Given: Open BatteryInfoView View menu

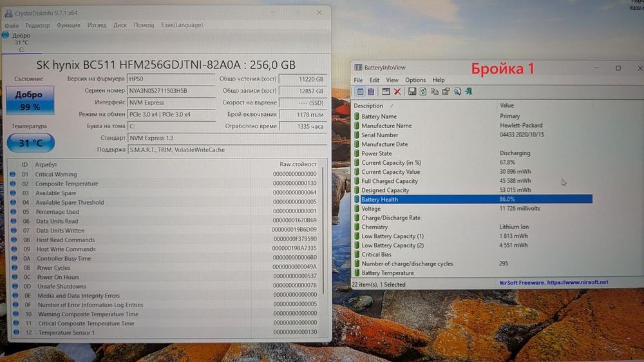Looking at the screenshot, I should pos(392,80).
